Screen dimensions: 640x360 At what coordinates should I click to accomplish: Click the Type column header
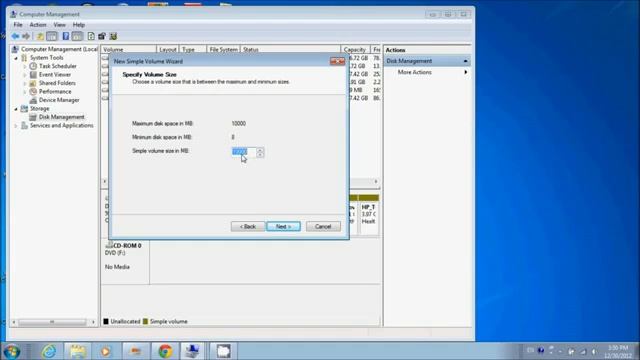(x=193, y=49)
